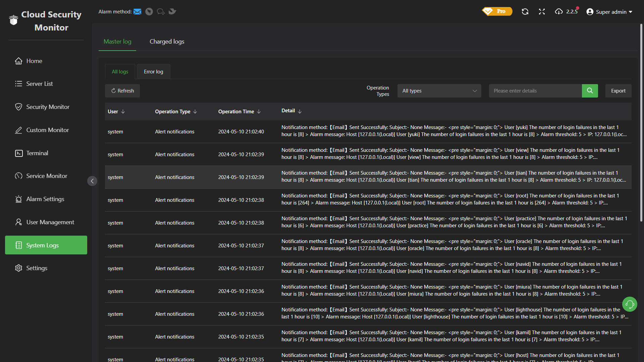Collapse the sidebar with chevron handle
The width and height of the screenshot is (644, 362).
point(92,181)
